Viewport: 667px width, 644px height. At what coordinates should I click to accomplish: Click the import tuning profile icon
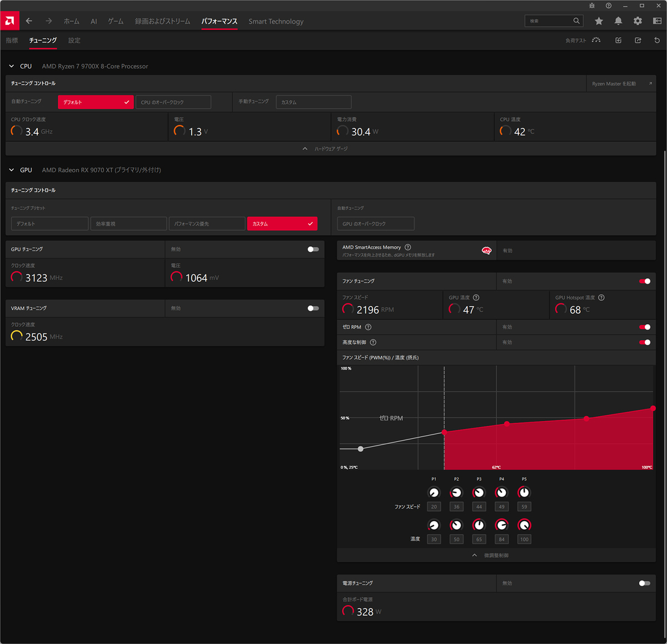(x=618, y=40)
